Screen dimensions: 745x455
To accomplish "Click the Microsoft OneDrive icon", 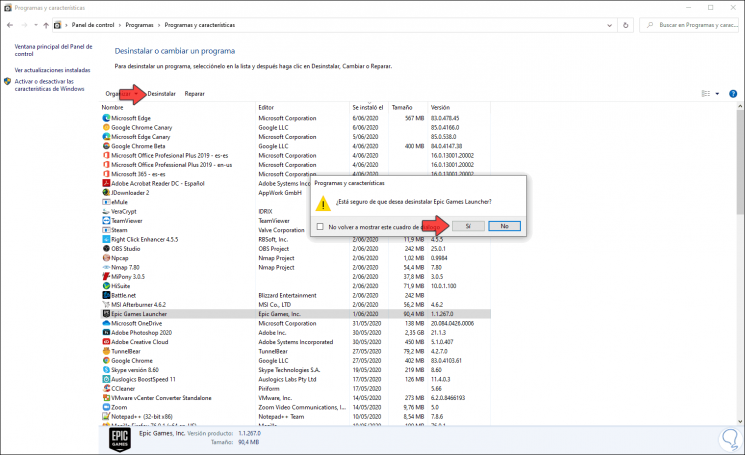I will coord(106,323).
